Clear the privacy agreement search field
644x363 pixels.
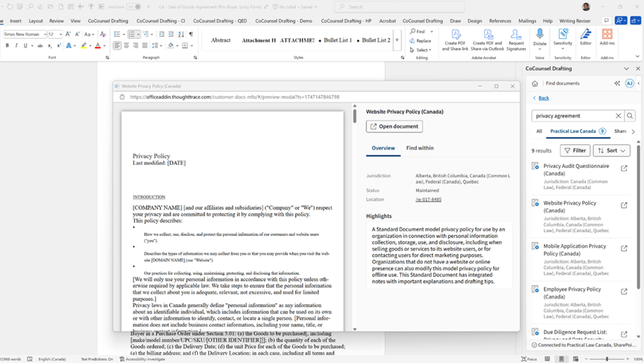tap(618, 116)
